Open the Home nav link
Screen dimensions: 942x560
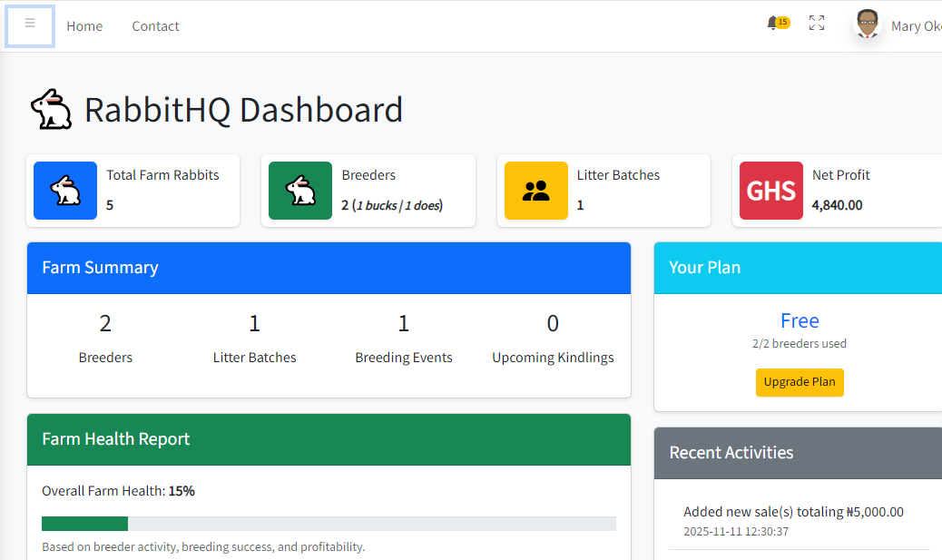84,26
